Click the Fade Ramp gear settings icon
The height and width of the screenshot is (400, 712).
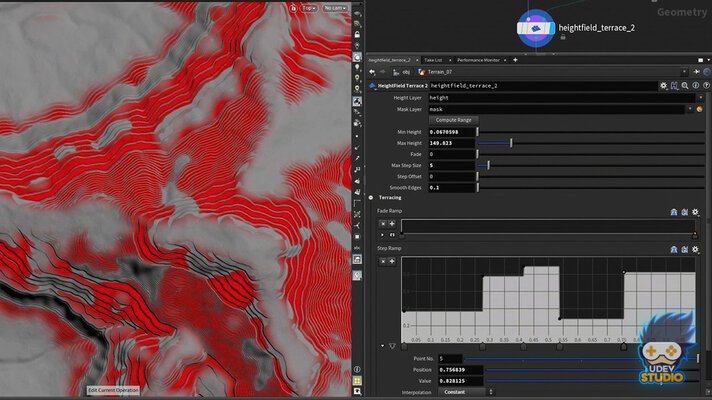[695, 211]
